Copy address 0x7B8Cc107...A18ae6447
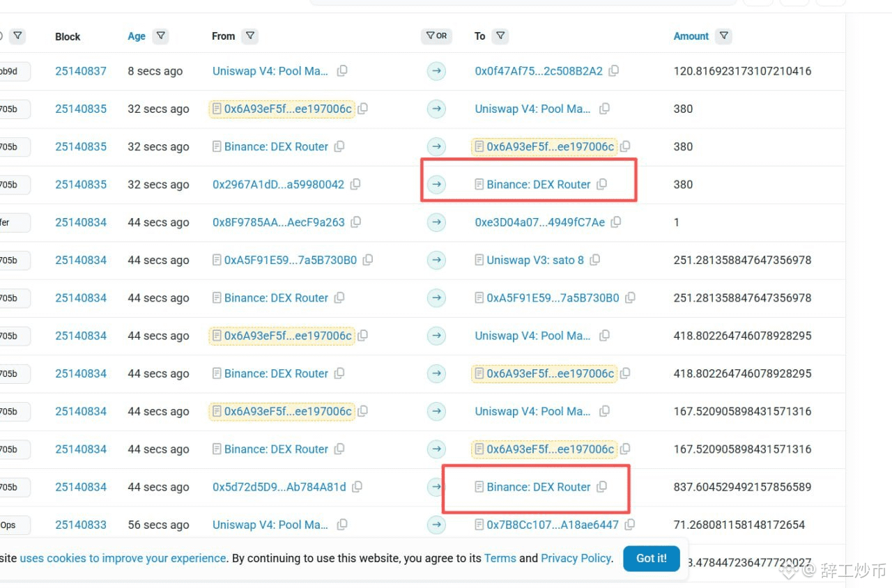This screenshot has height=588, width=892. [630, 525]
